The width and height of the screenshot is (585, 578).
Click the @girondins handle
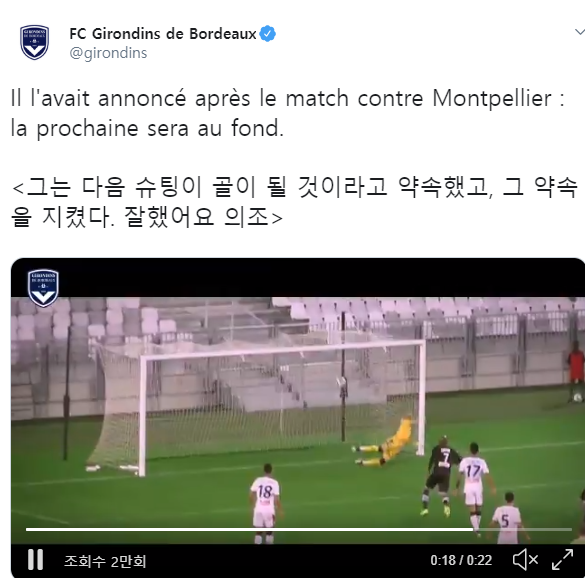tap(109, 53)
